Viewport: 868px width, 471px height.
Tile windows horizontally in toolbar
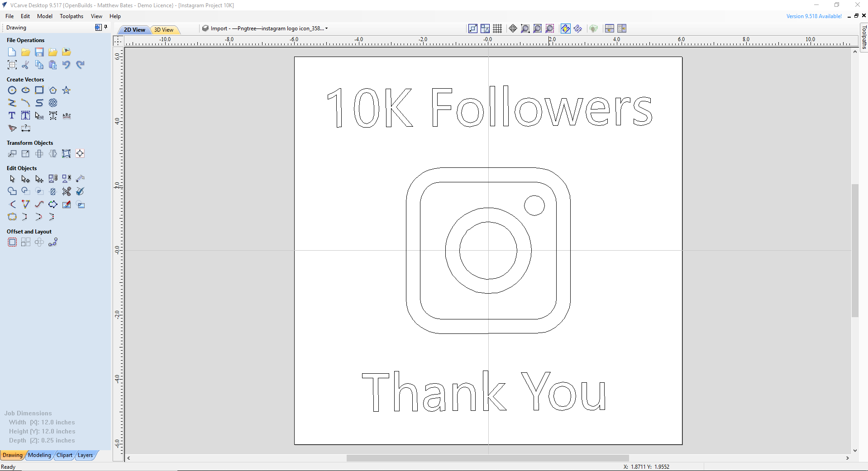click(x=610, y=29)
